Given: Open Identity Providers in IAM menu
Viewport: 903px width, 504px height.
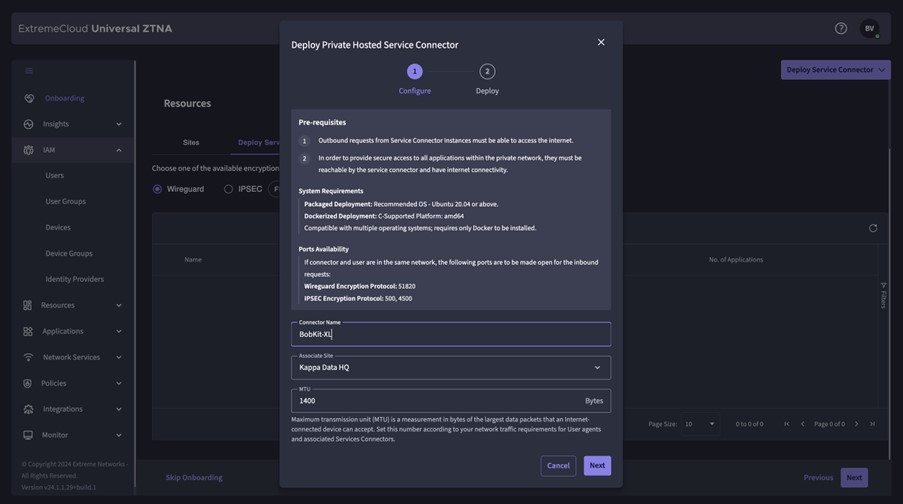Looking at the screenshot, I should pyautogui.click(x=74, y=279).
